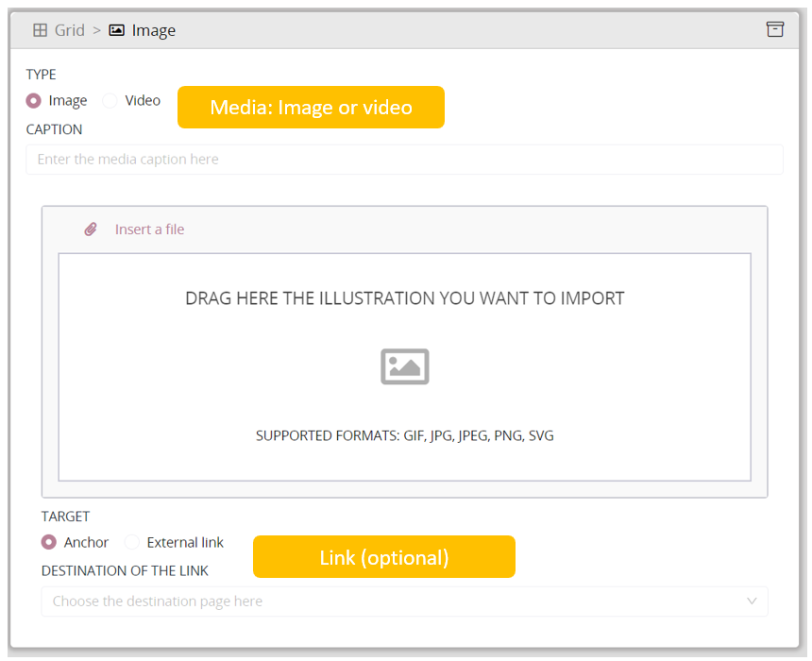Screen dimensions: 812x661
Task: Expand the destination list using the chevron arrow
Action: tap(752, 602)
